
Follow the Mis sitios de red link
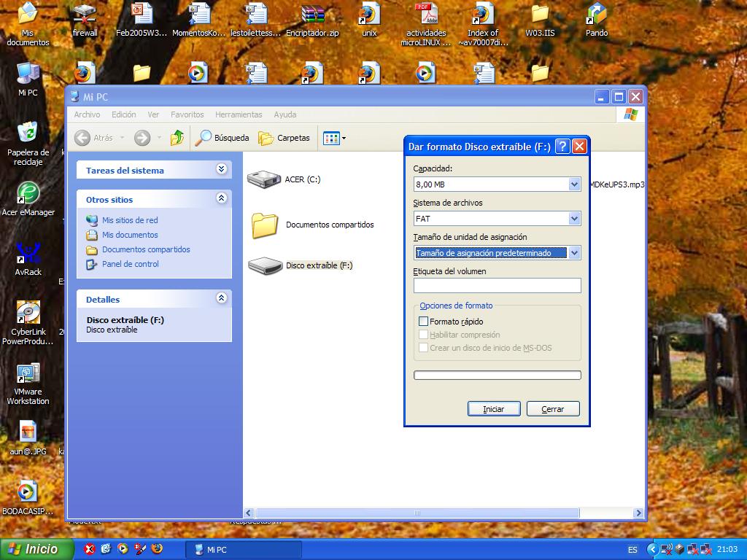(x=130, y=220)
